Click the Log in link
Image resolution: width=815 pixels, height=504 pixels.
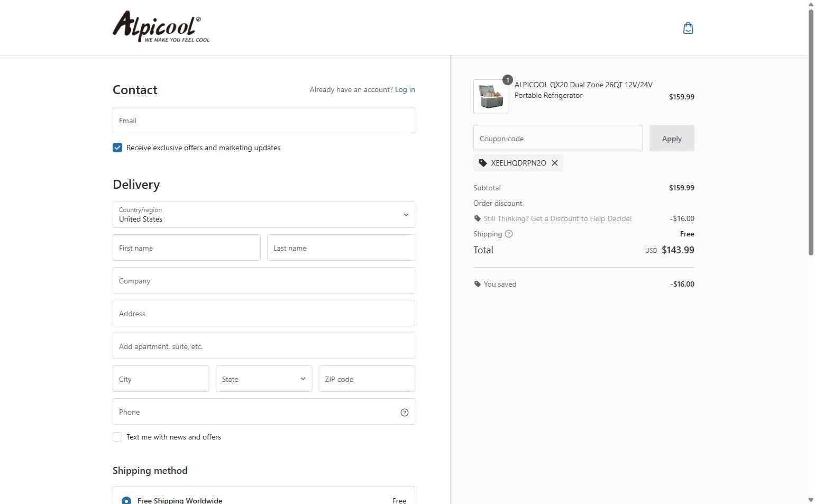[405, 89]
